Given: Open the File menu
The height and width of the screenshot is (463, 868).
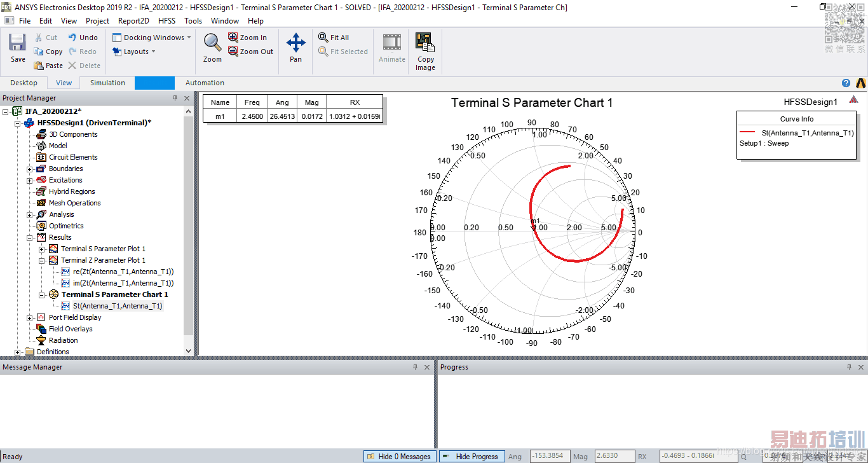Looking at the screenshot, I should click(25, 21).
